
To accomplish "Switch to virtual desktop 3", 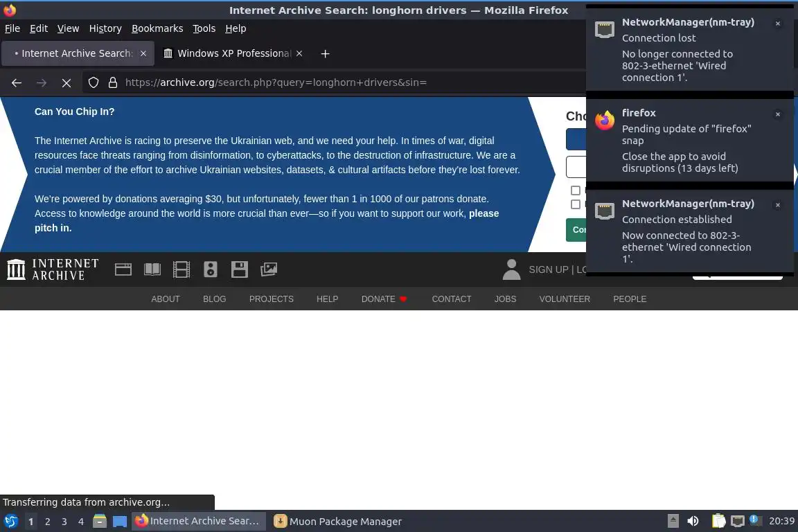I will tap(64, 522).
